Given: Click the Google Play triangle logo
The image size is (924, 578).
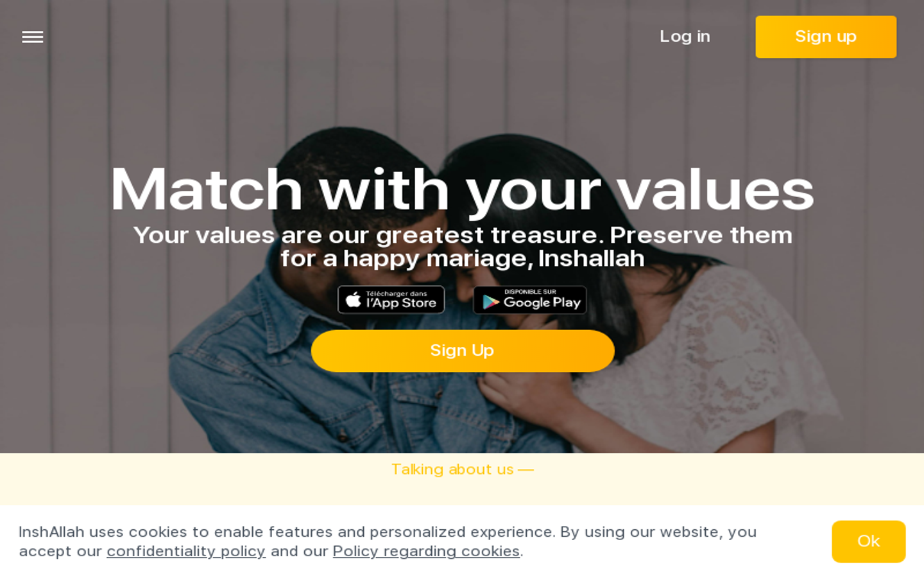Looking at the screenshot, I should pos(491,302).
